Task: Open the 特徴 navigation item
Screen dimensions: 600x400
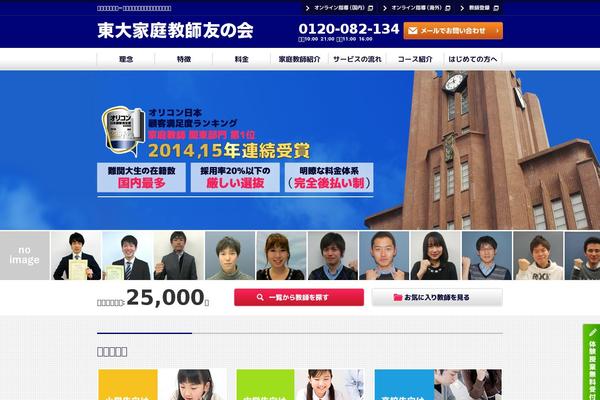Action: click(x=184, y=59)
